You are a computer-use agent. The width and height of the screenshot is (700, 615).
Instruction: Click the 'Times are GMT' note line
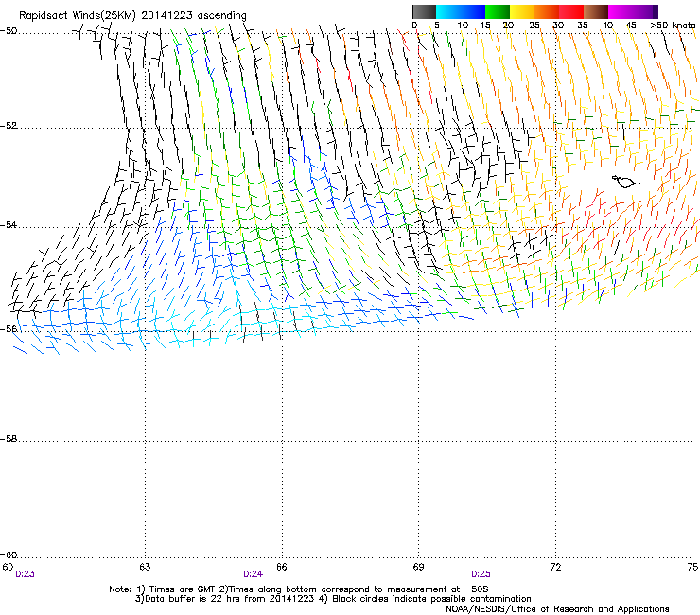pos(299,589)
